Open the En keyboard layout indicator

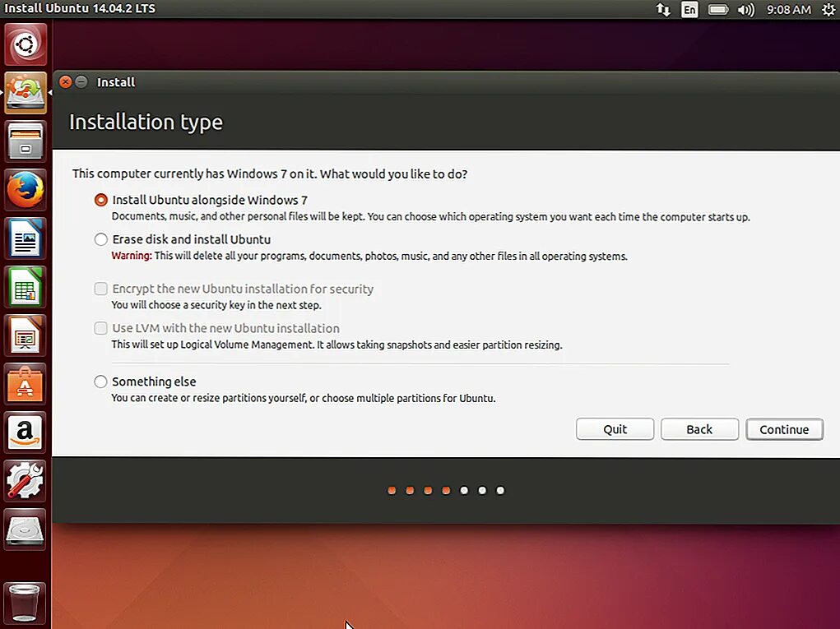689,10
